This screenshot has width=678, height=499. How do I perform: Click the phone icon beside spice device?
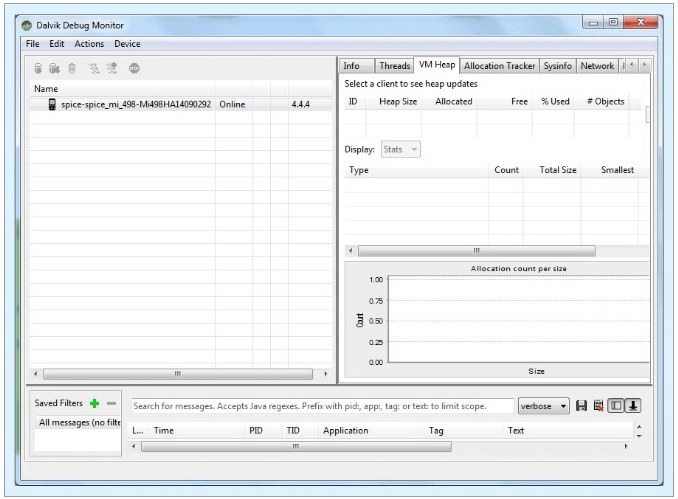point(52,104)
